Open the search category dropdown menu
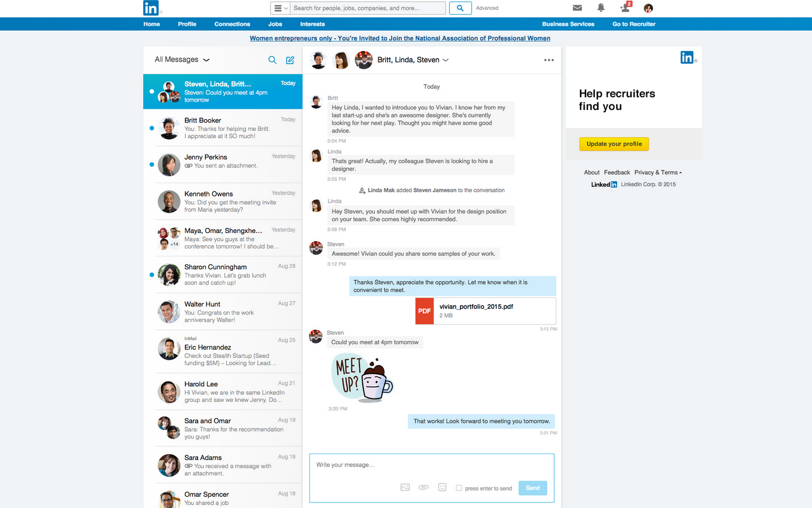 coord(280,8)
